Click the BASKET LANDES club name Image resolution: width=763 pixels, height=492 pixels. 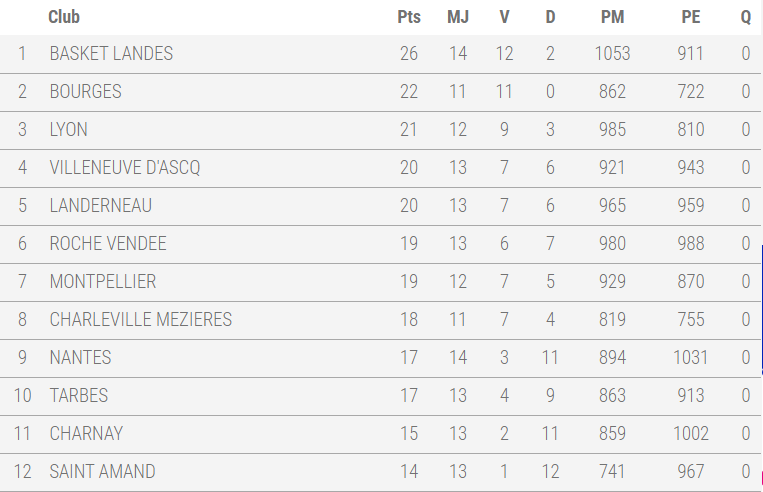click(x=111, y=54)
